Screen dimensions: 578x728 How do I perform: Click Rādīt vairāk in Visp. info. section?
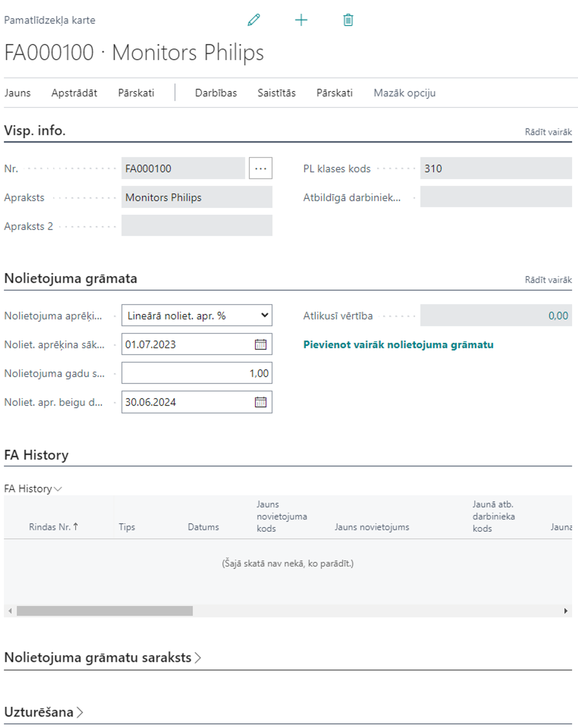pos(548,132)
